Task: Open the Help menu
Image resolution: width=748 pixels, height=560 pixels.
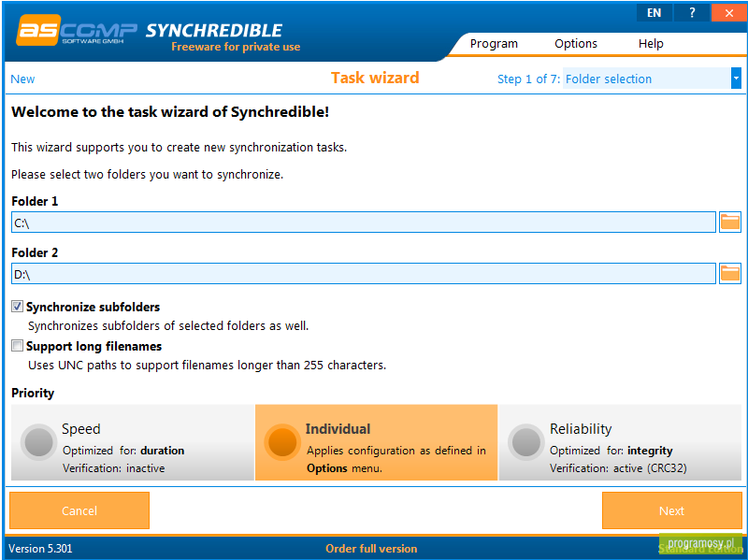Action: coord(651,43)
